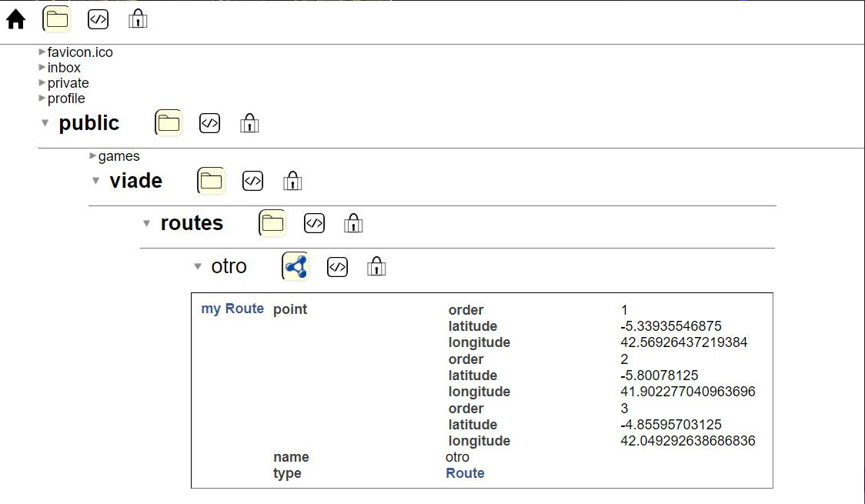The height and width of the screenshot is (504, 865).
Task: Expand the favicon.ico tree item
Action: point(42,52)
